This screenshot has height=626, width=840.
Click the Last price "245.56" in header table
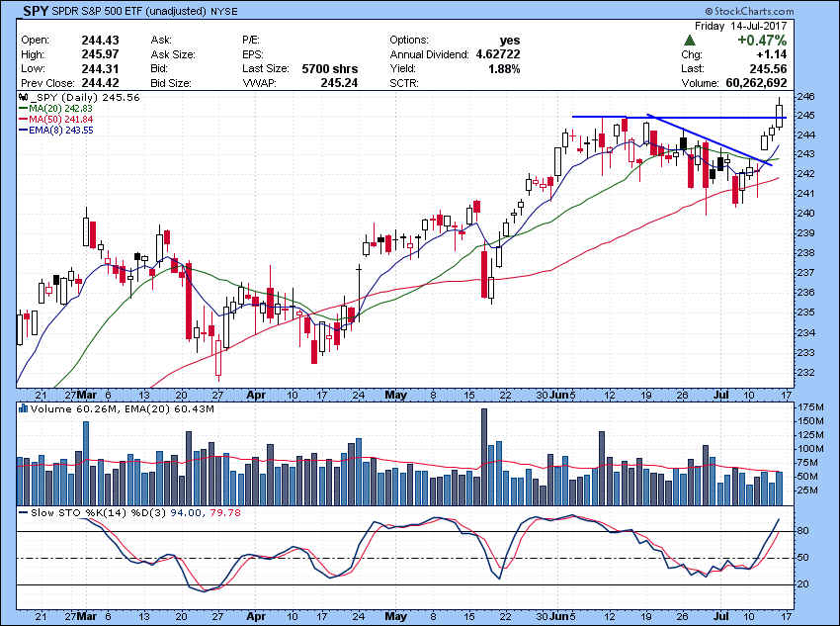(x=768, y=68)
